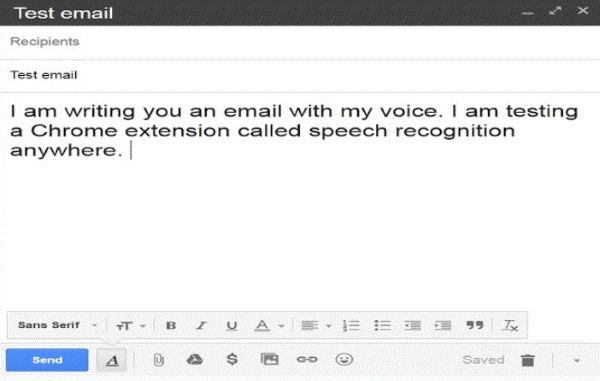The image size is (600, 381).
Task: Insert a link into the email
Action: [x=307, y=360]
